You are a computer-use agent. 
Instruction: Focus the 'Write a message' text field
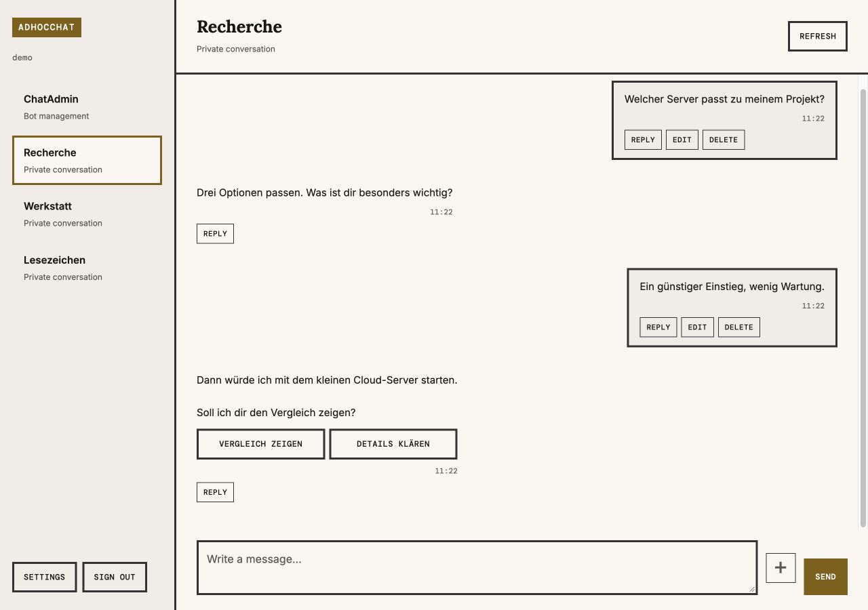pos(477,568)
